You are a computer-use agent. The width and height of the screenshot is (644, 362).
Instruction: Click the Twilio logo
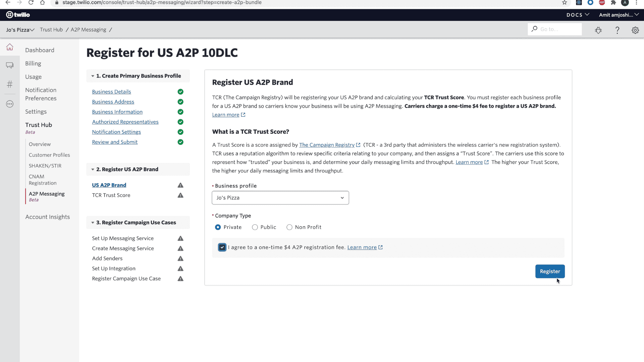(18, 15)
